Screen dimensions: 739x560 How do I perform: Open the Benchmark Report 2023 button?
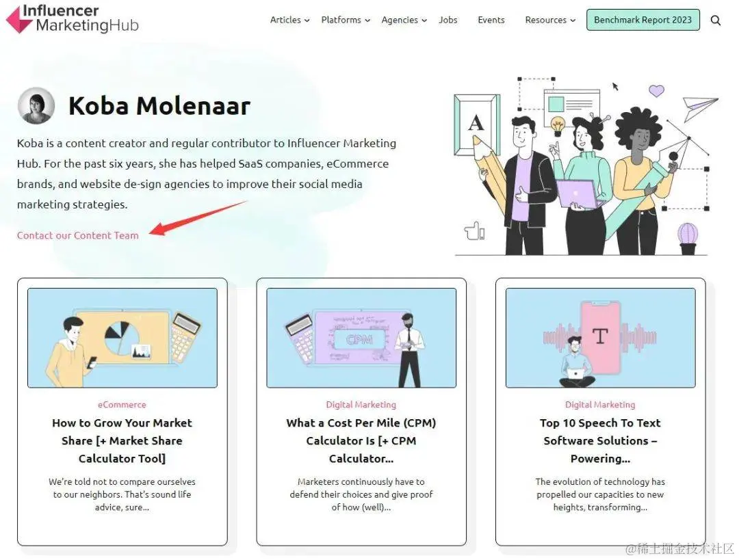click(643, 20)
